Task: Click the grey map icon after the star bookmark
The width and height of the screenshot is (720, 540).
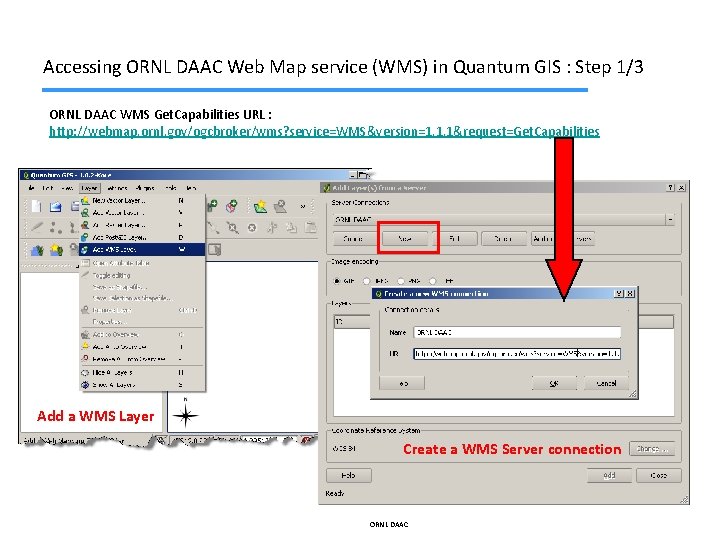Action: coord(280,207)
